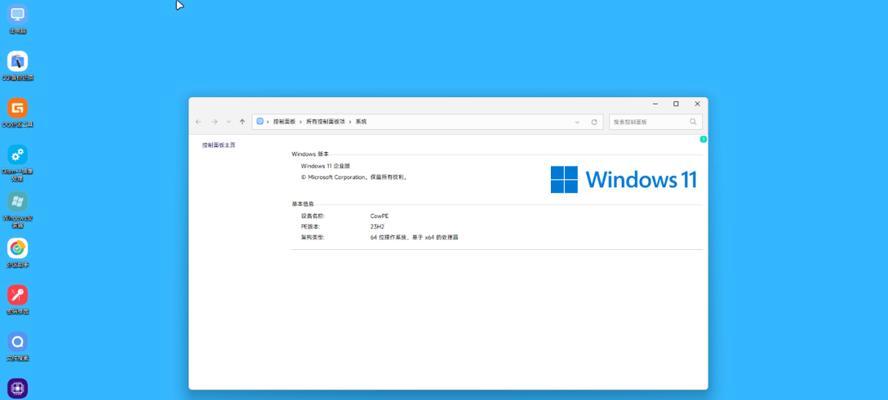This screenshot has height=400, width=888.
Task: Maximize the System window
Action: [x=676, y=104]
